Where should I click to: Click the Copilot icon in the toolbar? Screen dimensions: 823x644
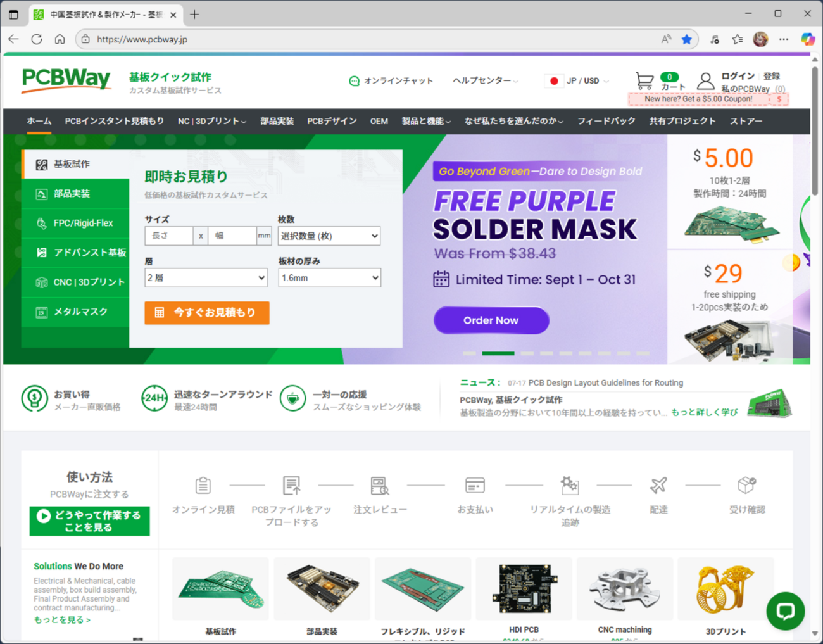pyautogui.click(x=808, y=39)
